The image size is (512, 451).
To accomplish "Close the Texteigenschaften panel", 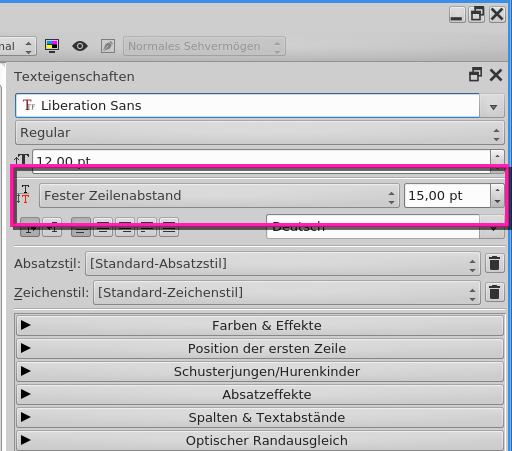I will coord(496,75).
